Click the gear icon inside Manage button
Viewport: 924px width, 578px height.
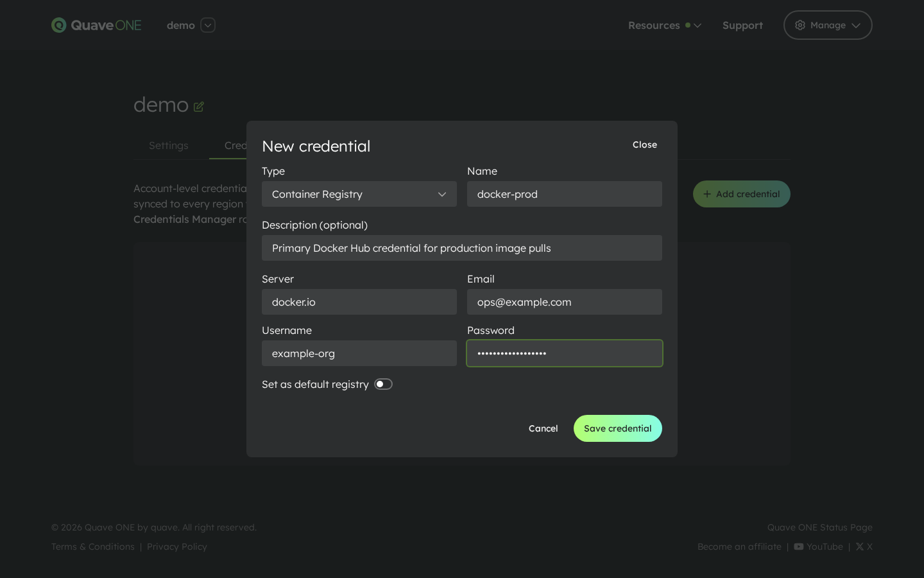800,25
